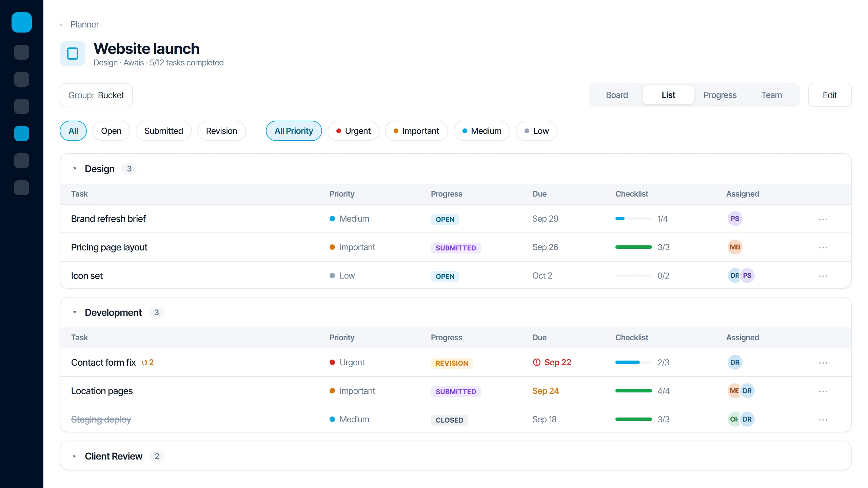Viewport: 868px width, 488px height.
Task: Open more options for Location pages
Action: 823,391
